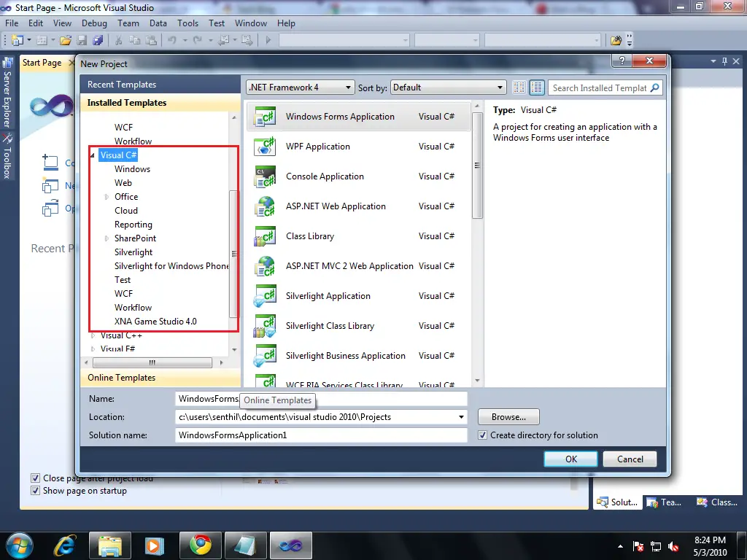The width and height of the screenshot is (747, 560).
Task: Click the Open File toolbar icon
Action: pyautogui.click(x=66, y=41)
